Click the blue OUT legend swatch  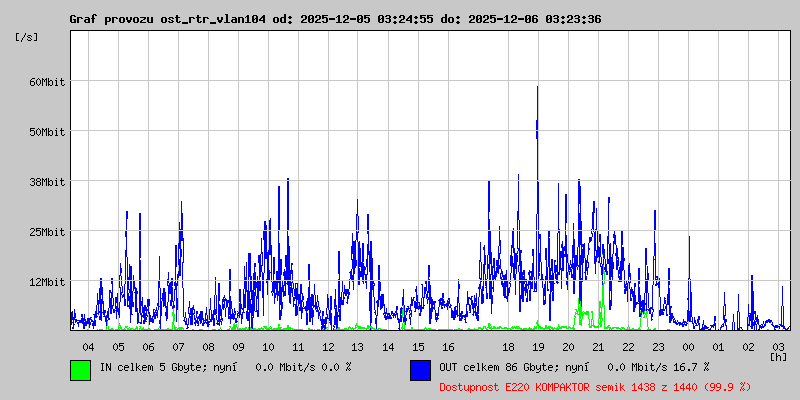click(420, 369)
